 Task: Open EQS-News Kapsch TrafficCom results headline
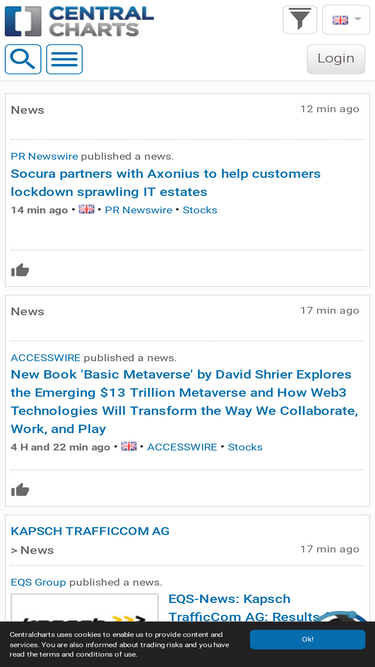pos(244,607)
